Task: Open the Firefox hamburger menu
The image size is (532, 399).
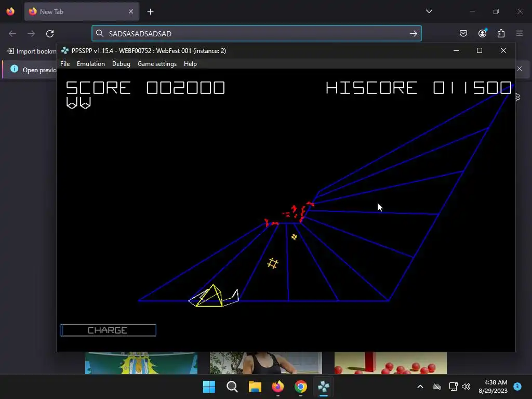Action: 520,33
